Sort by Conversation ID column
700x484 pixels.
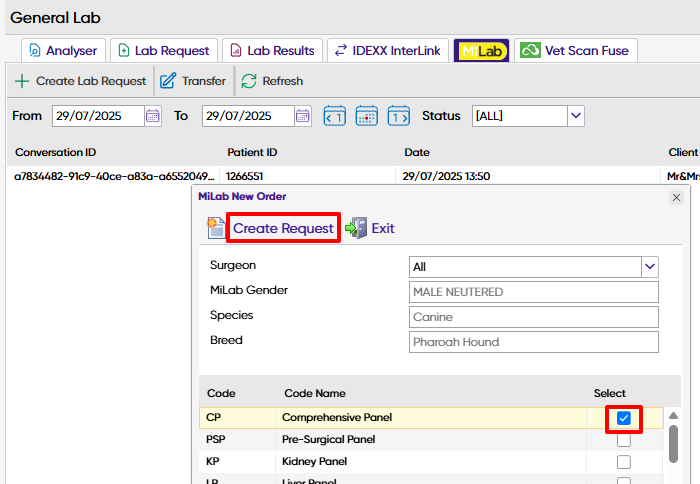point(55,152)
